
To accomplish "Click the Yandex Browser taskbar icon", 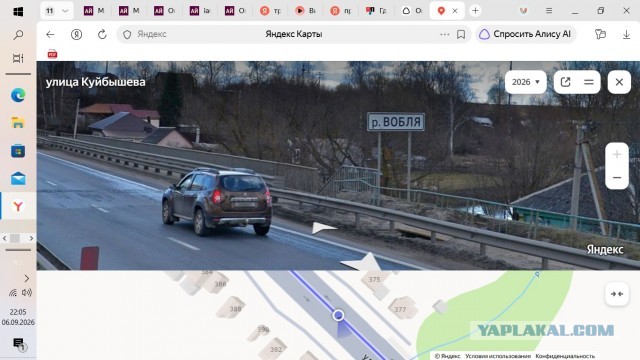I will click(x=18, y=206).
